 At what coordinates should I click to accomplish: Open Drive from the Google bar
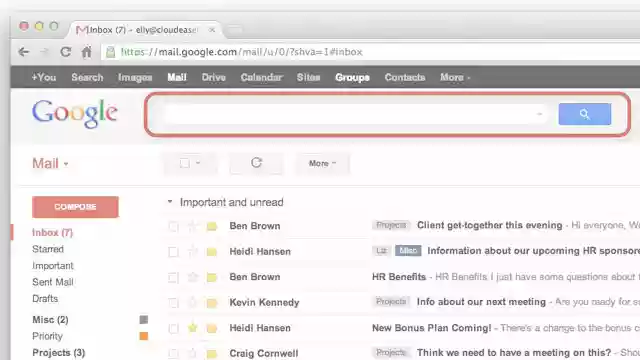tap(213, 77)
